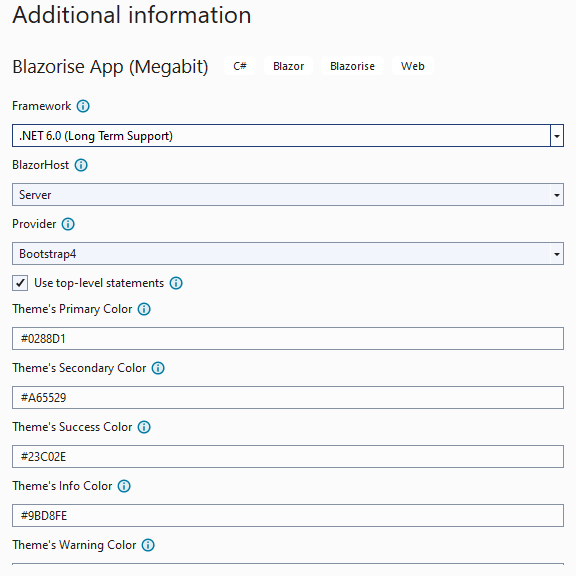Click the Success Color field #23C02E

click(x=288, y=457)
